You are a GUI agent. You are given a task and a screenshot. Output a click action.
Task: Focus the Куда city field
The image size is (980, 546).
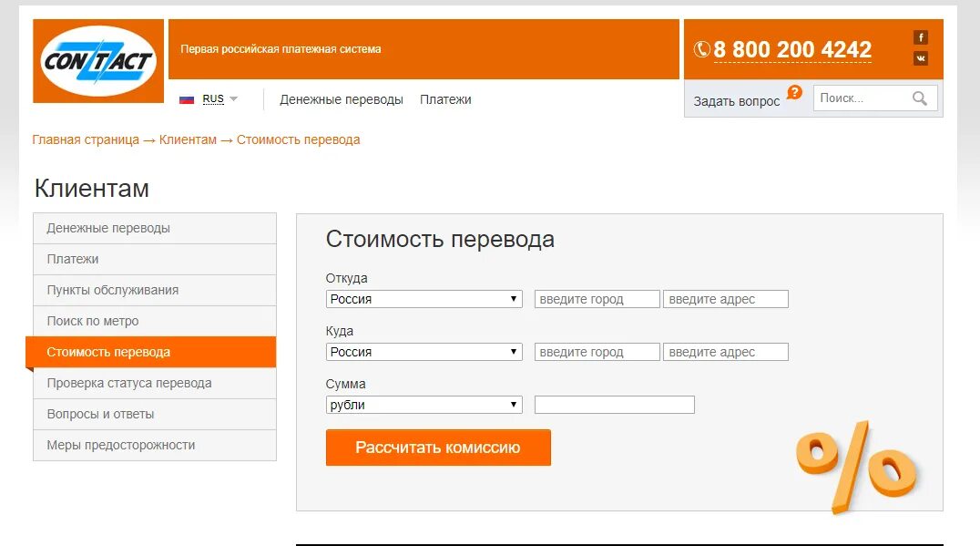(597, 352)
